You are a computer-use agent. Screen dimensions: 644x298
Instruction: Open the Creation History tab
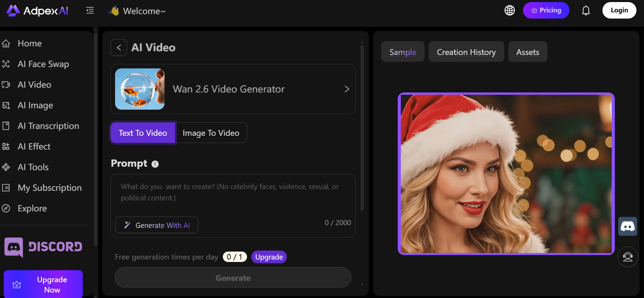pyautogui.click(x=466, y=52)
